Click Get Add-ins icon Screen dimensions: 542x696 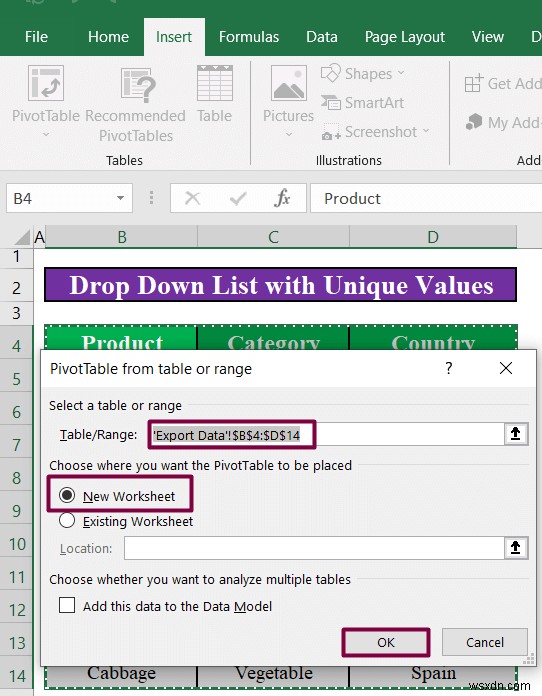click(473, 83)
